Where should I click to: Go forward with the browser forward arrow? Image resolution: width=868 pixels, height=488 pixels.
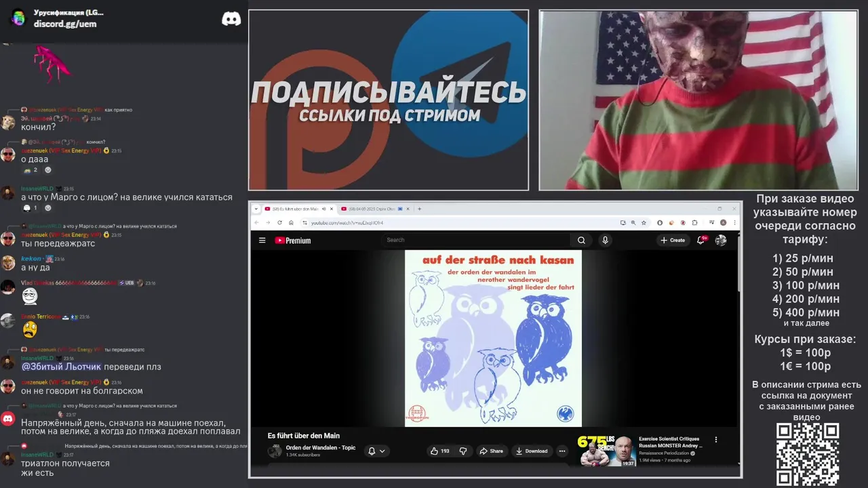click(268, 222)
